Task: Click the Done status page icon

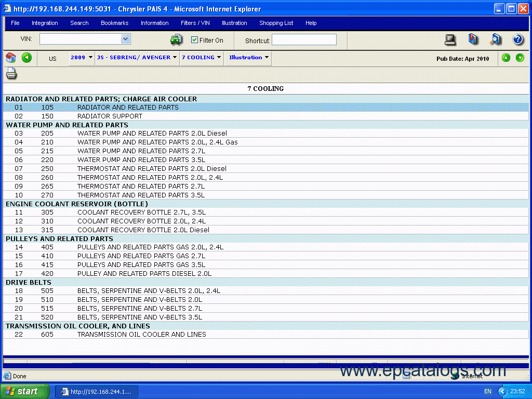Action: [7, 376]
